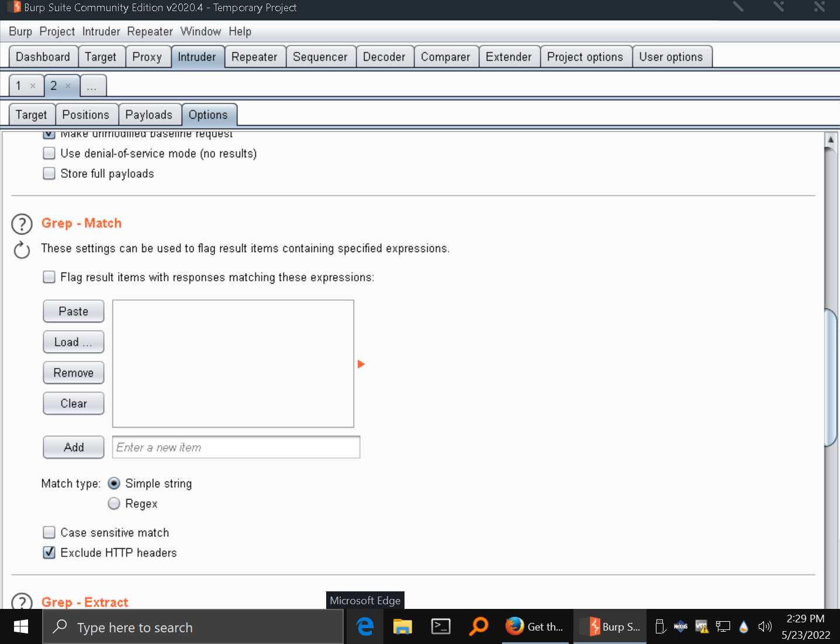Select Simple string match type
Image resolution: width=840 pixels, height=644 pixels.
(114, 483)
